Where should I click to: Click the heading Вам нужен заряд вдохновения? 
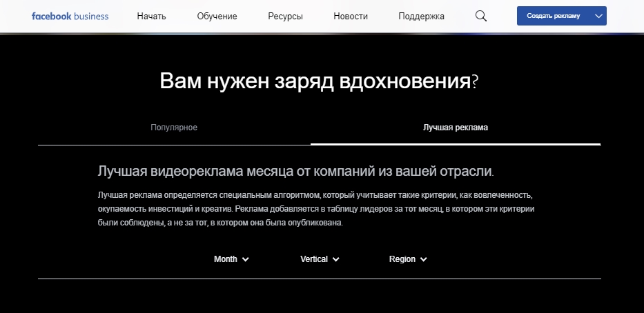tap(319, 82)
